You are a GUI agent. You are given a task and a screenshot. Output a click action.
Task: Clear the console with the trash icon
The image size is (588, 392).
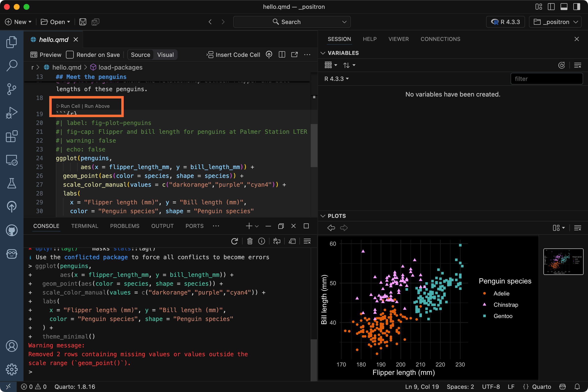coord(250,241)
